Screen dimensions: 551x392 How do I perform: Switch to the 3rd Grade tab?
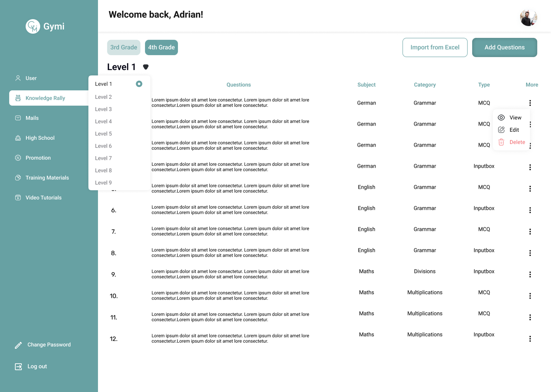[x=124, y=47]
